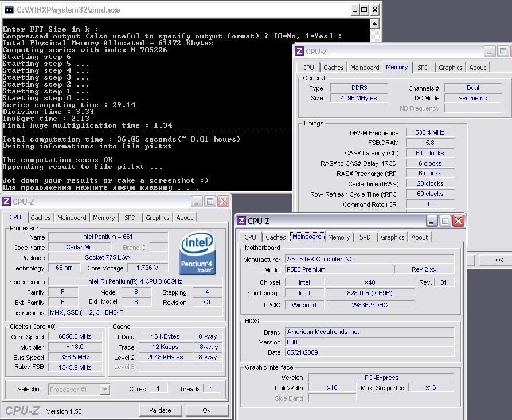Select CPU tab in CPU window
The width and height of the screenshot is (512, 420).
coord(15,217)
